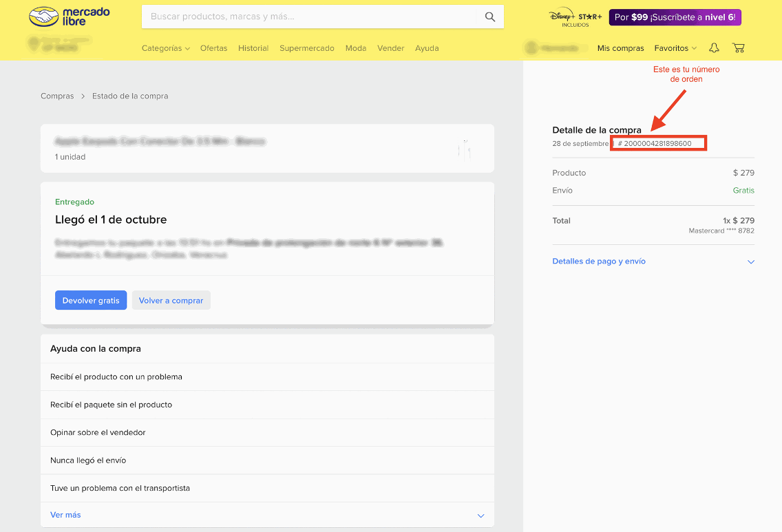
Task: Expand Detalles de pago y envío
Action: (x=653, y=262)
